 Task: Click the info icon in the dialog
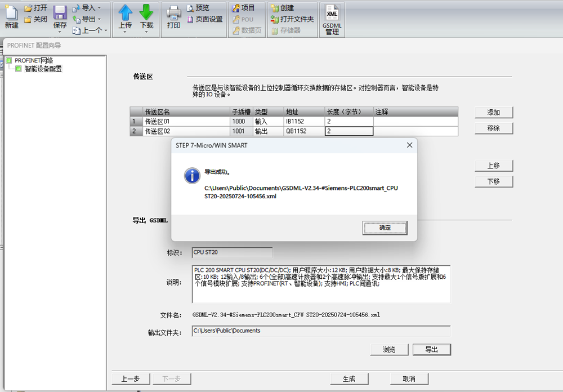tap(192, 176)
